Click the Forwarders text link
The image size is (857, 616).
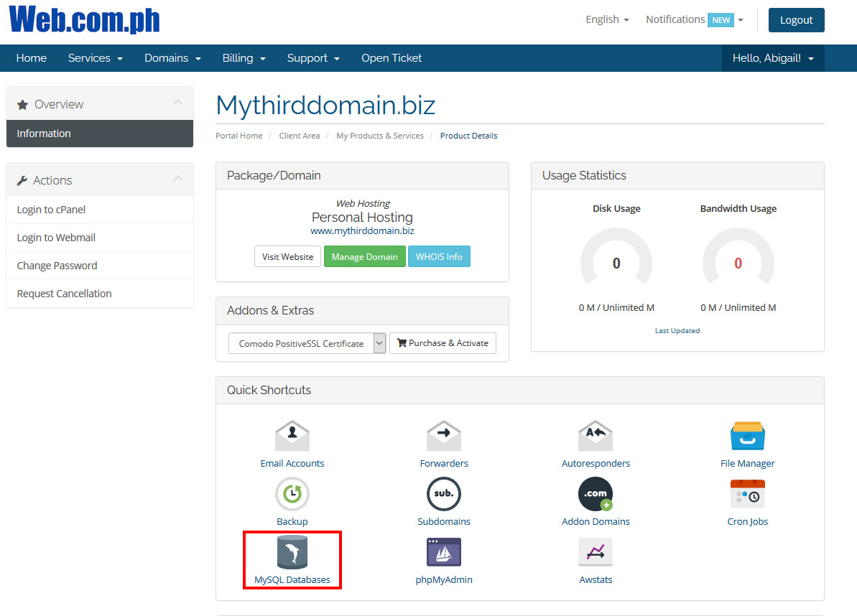[x=444, y=464]
